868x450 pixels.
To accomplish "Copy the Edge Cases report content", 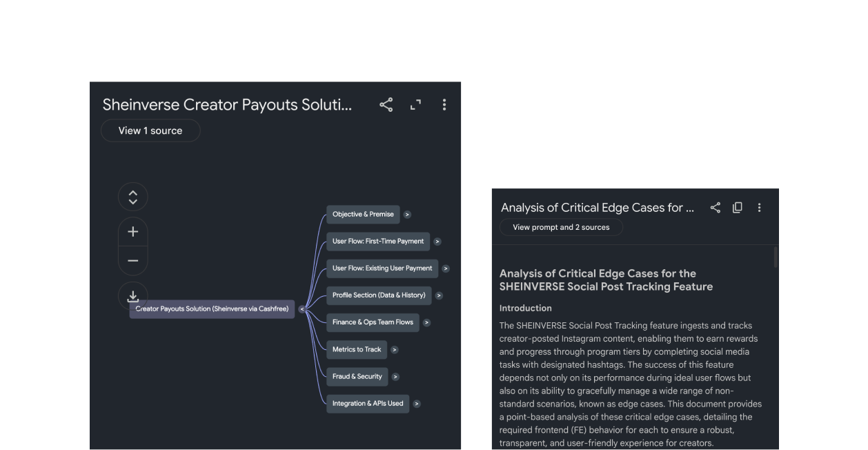I will pyautogui.click(x=738, y=208).
